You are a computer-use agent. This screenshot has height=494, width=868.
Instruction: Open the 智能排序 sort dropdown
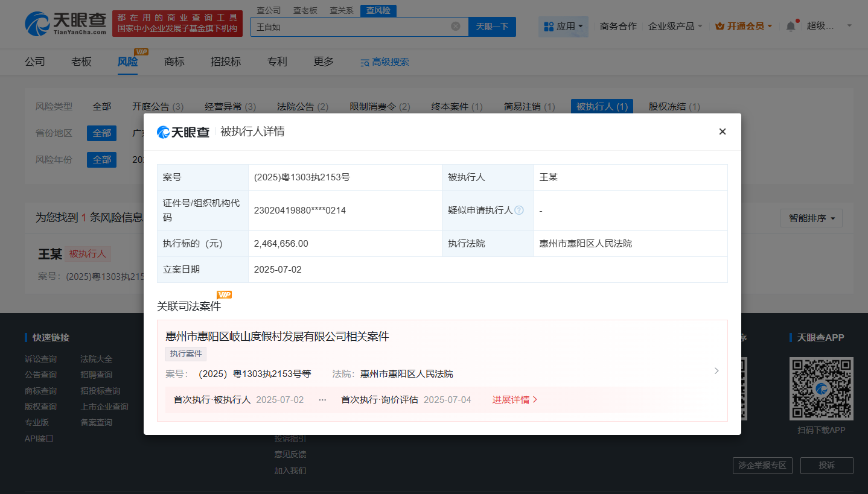point(811,218)
